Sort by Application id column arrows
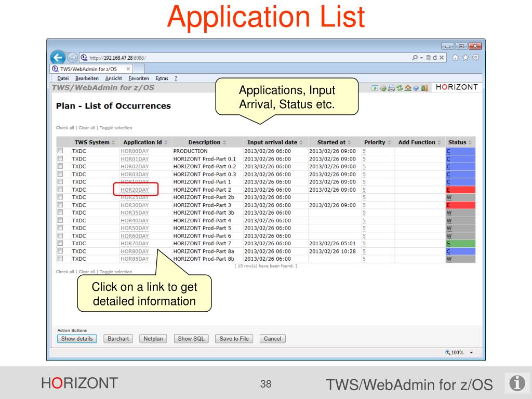Screen dimensions: 532x399 tap(166, 142)
